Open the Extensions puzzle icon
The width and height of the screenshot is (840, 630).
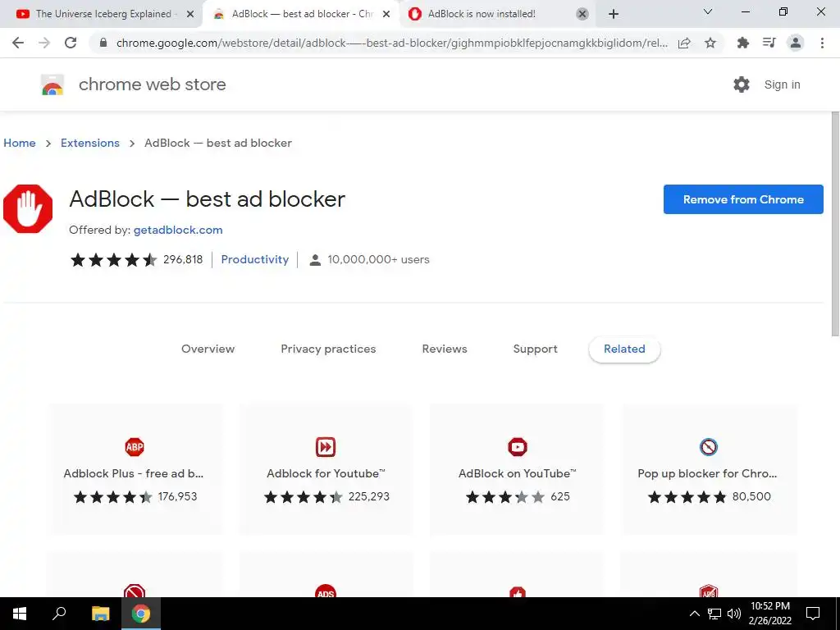coord(742,43)
